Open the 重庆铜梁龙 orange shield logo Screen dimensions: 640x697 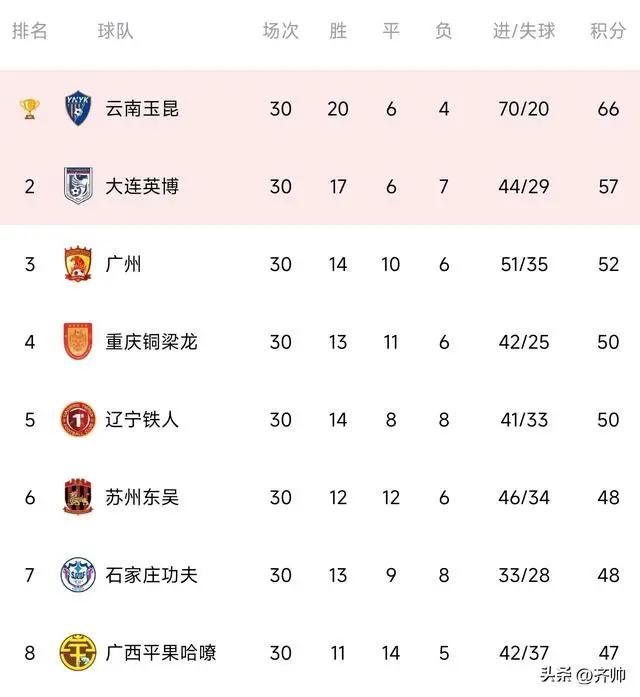click(78, 341)
